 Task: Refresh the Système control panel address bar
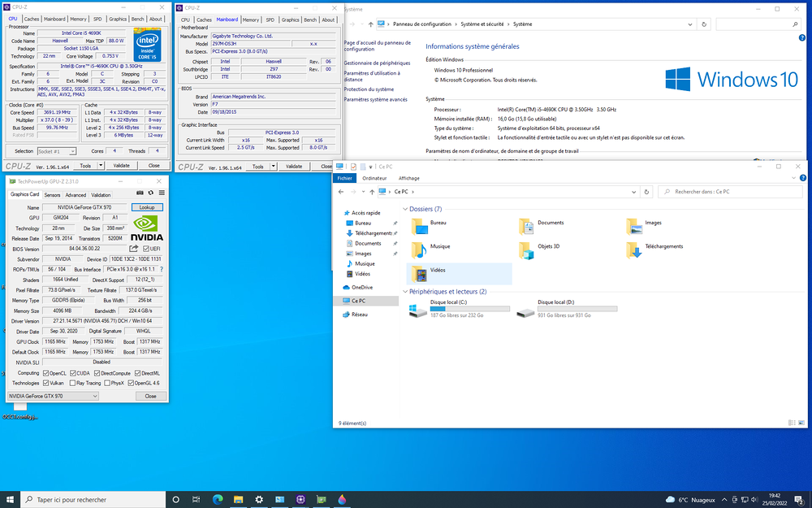(x=704, y=24)
